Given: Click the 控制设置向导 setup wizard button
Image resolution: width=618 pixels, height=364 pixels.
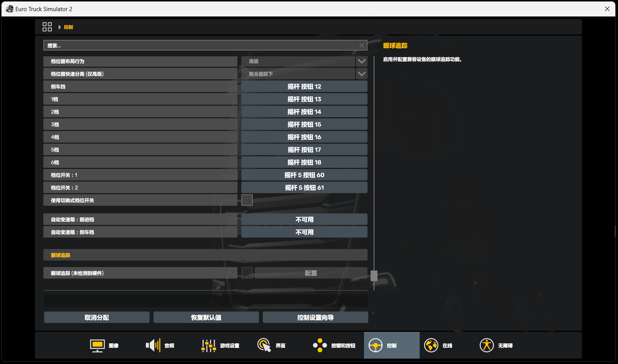Looking at the screenshot, I should pyautogui.click(x=315, y=317).
